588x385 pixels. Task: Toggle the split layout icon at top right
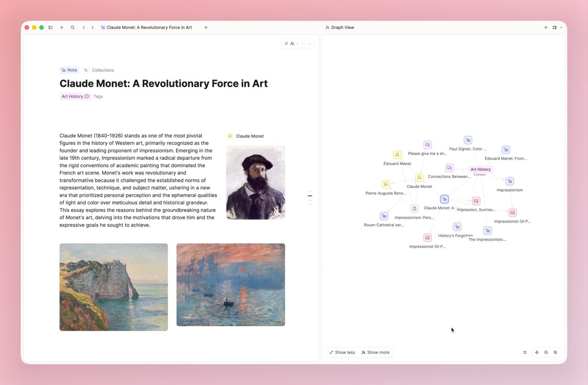point(555,27)
